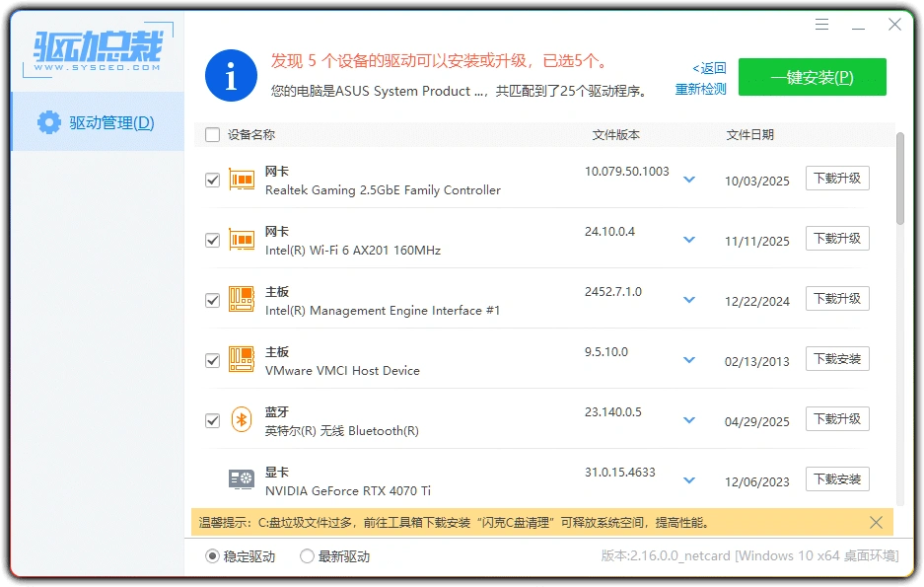Click the 驱动总裁 logo
This screenshot has width=924, height=587.
point(98,49)
